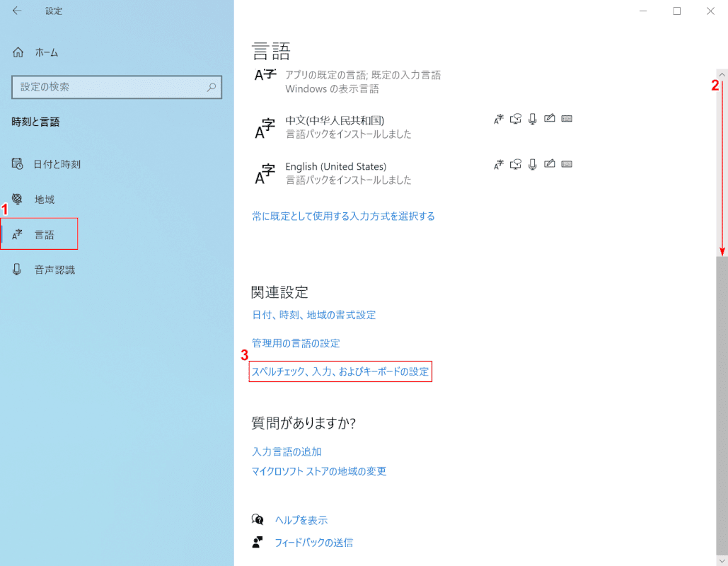Click the 日付と時刻 calendar icon

pyautogui.click(x=17, y=164)
